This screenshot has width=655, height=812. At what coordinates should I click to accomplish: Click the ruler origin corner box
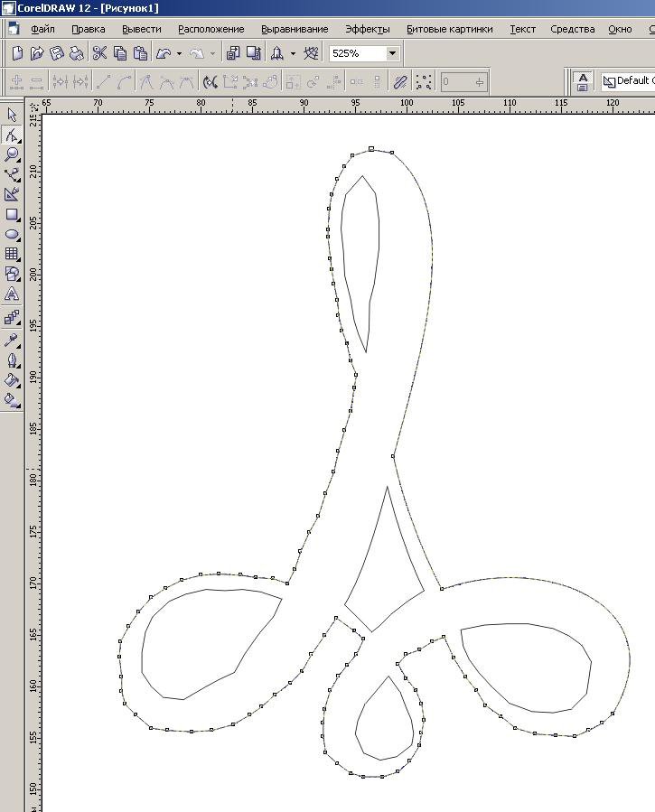[33, 107]
